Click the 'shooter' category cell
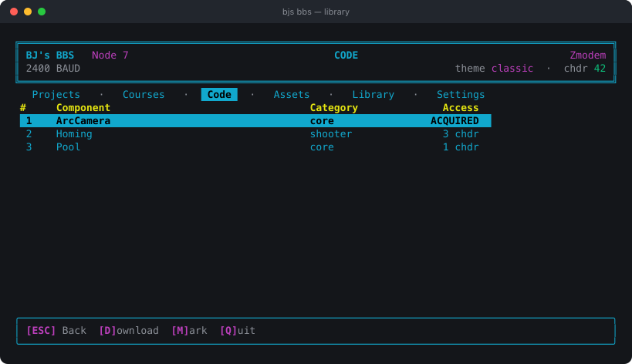 pyautogui.click(x=331, y=134)
